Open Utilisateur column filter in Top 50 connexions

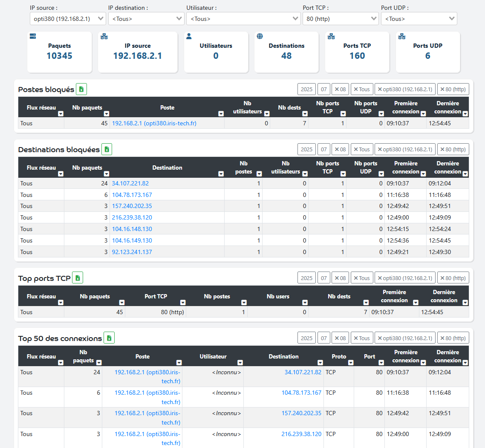click(x=240, y=363)
